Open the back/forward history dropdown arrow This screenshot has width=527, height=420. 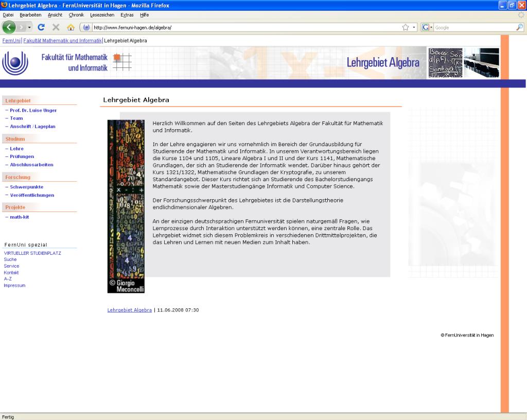pyautogui.click(x=29, y=27)
